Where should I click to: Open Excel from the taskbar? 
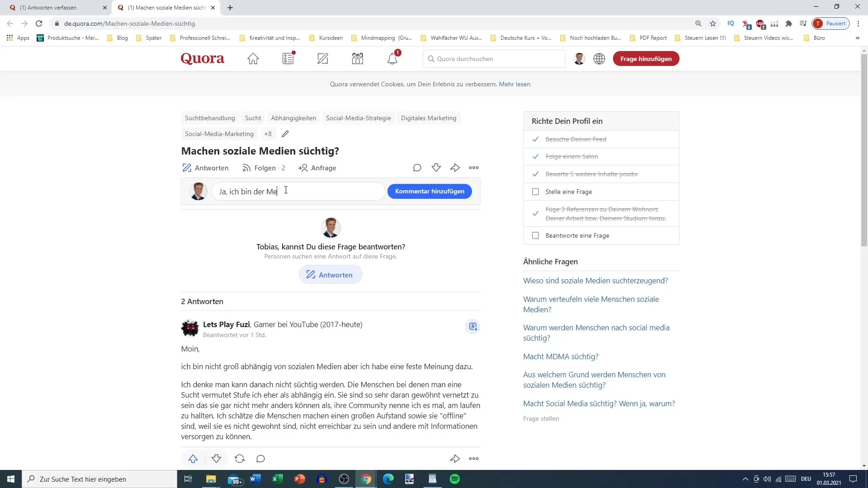(277, 479)
